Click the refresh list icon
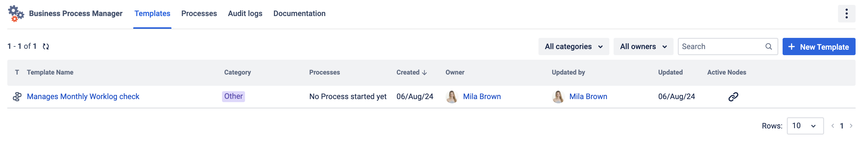Viewport: 868px width, 160px height. pyautogui.click(x=46, y=46)
